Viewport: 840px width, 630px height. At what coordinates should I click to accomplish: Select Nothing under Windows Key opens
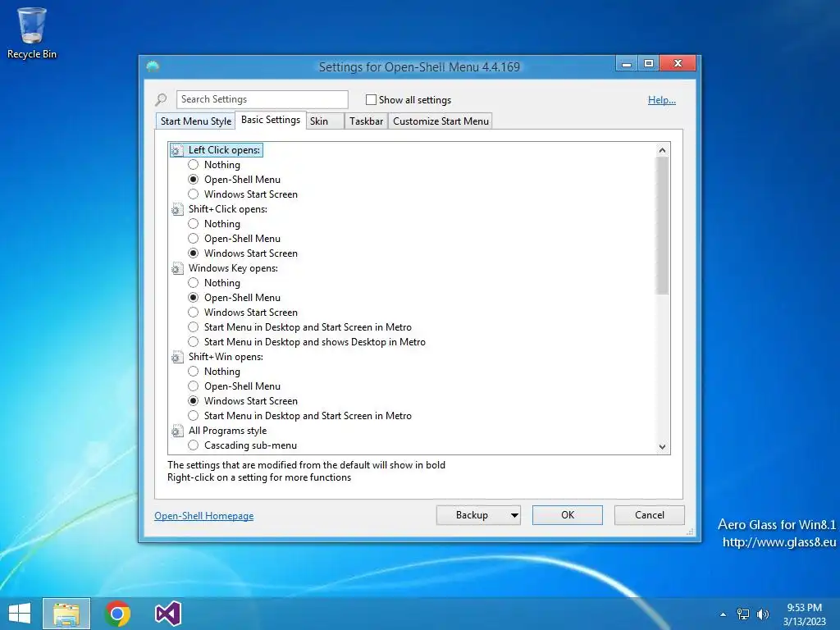[x=194, y=283]
